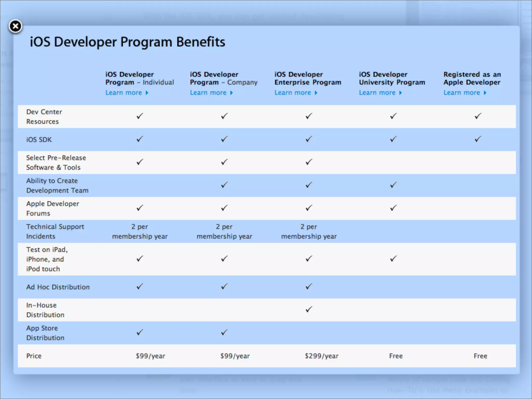Viewport: 532px width, 399px height.
Task: Click the $99/year price under Company
Action: (x=235, y=356)
